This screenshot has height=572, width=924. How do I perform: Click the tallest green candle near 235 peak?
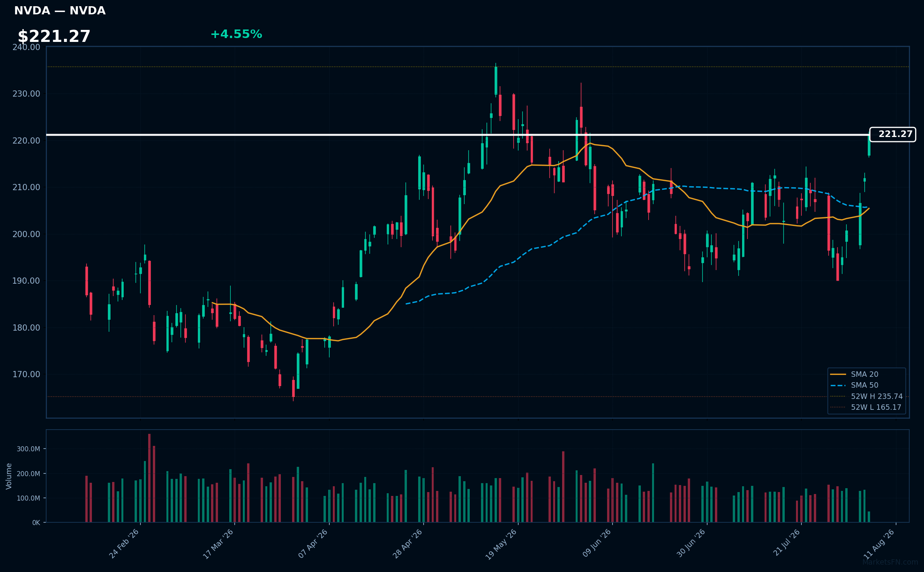tap(496, 81)
